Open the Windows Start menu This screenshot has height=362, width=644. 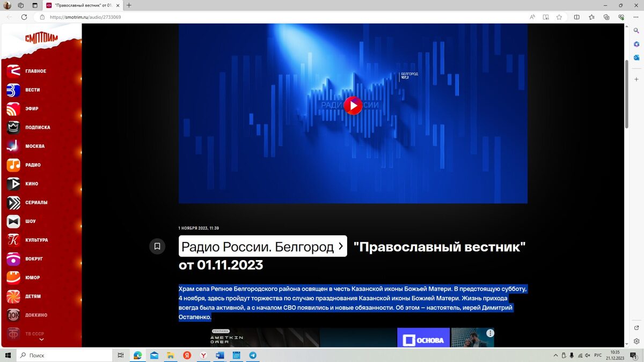[x=8, y=356]
